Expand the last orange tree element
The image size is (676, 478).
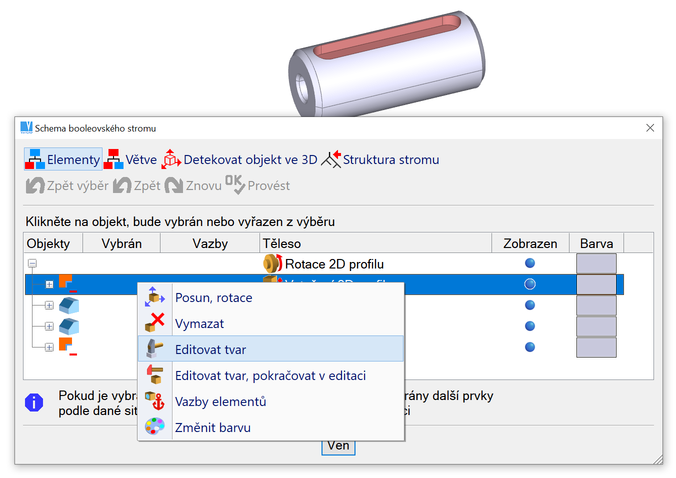pyautogui.click(x=49, y=346)
